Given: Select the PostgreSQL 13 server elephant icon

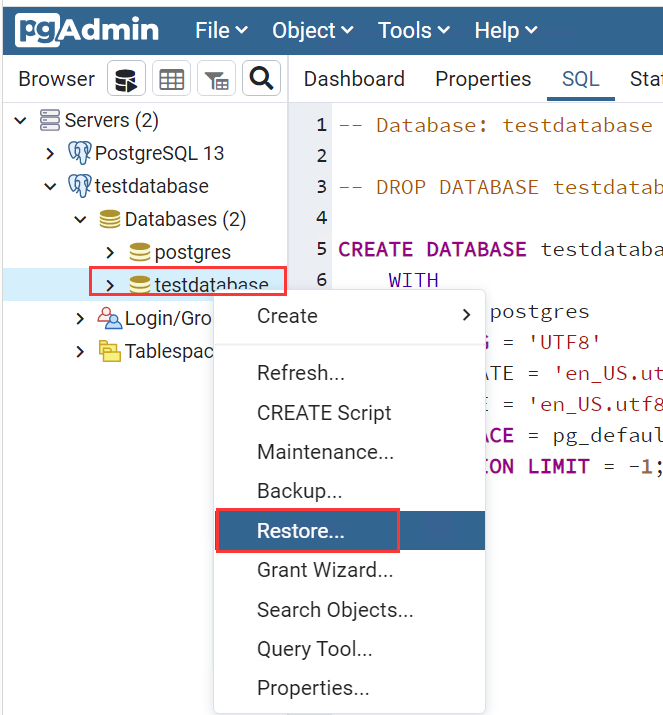Looking at the screenshot, I should click(x=79, y=153).
